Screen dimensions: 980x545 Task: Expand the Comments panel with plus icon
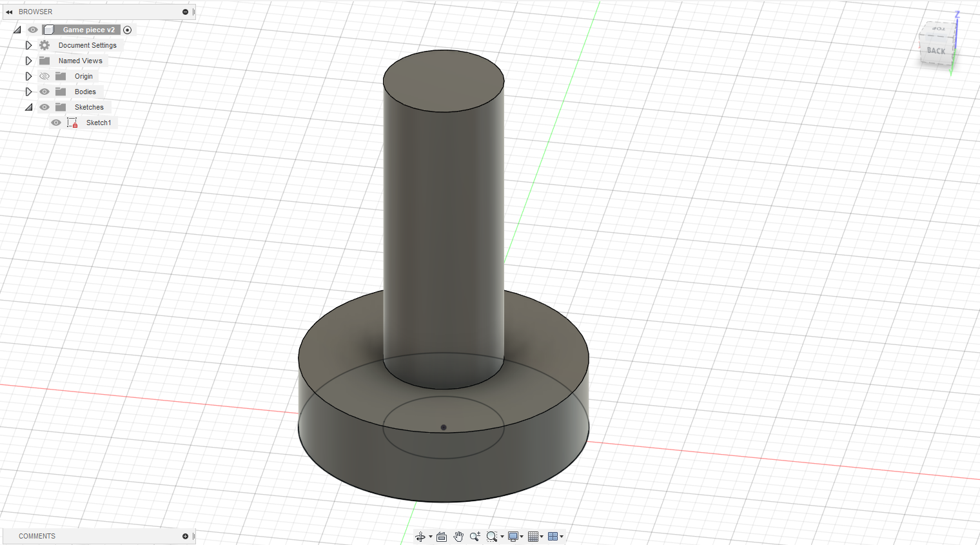pos(185,536)
